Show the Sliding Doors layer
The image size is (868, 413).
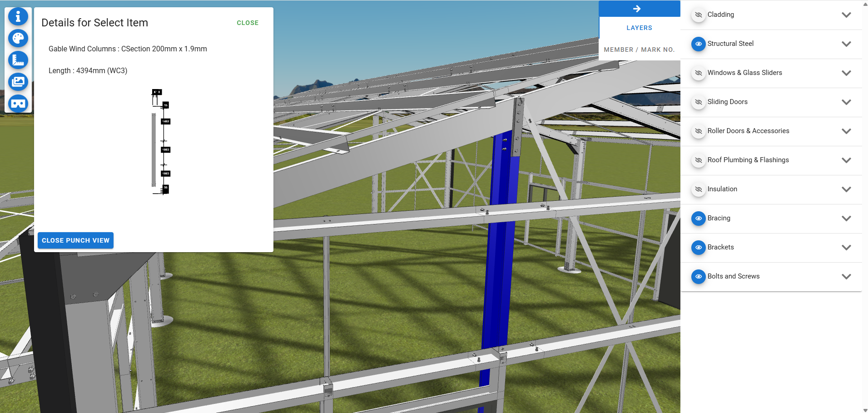tap(699, 102)
